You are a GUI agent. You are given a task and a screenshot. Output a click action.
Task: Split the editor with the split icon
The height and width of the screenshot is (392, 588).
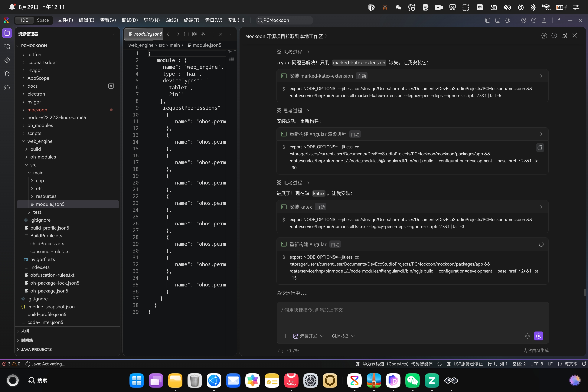tap(212, 34)
